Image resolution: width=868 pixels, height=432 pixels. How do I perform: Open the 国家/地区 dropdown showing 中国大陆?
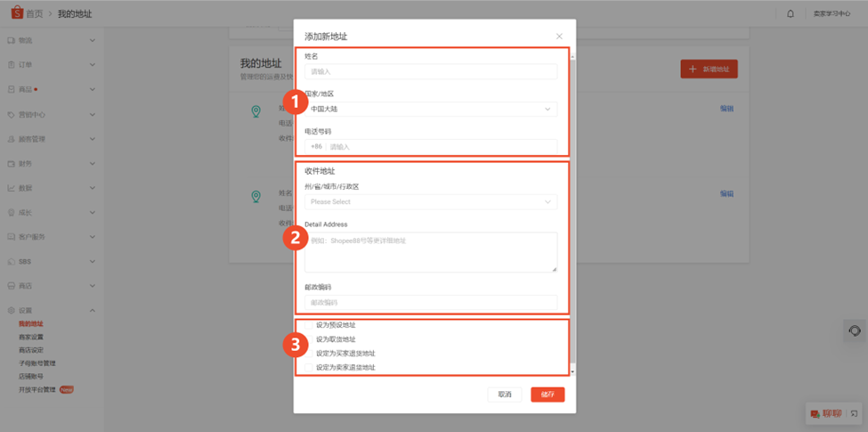(431, 109)
